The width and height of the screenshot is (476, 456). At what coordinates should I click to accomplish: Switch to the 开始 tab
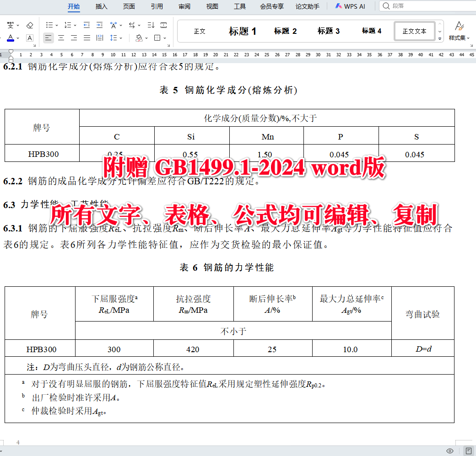(x=74, y=6)
